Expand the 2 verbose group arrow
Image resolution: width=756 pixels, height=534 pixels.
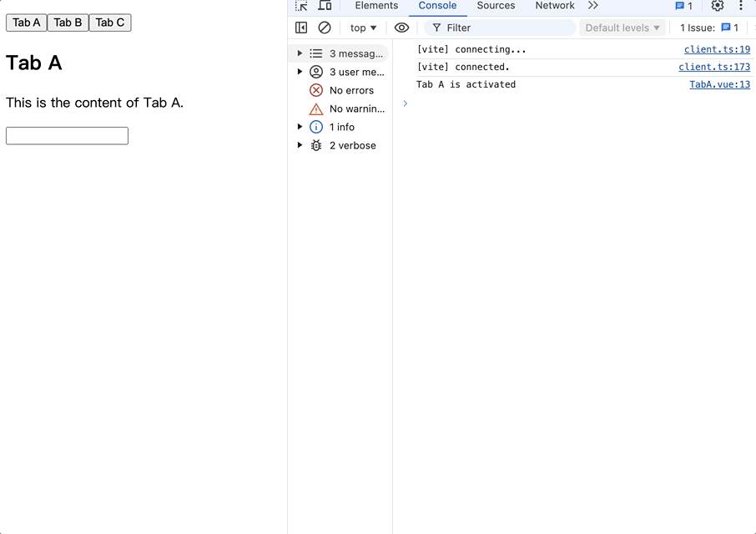pos(300,144)
